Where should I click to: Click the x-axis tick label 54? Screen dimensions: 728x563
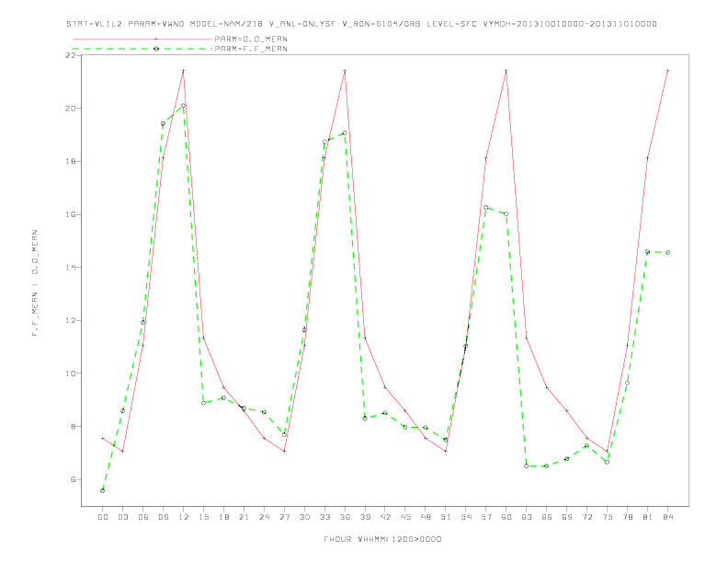click(x=466, y=517)
